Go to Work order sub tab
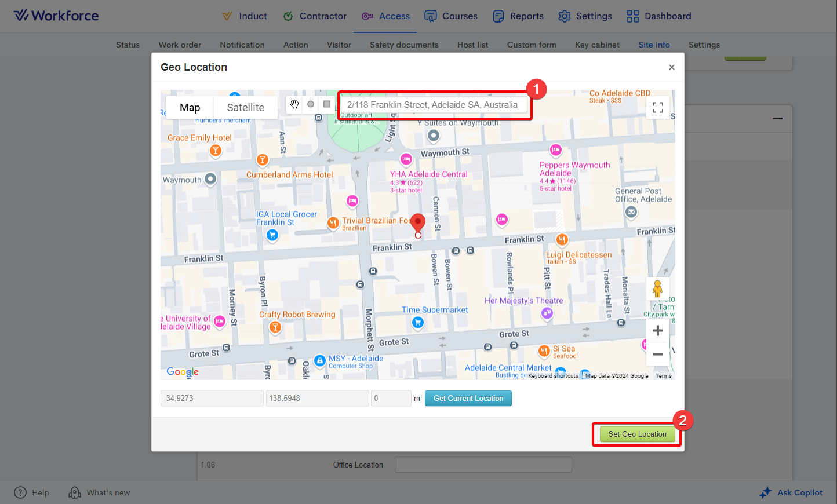837x504 pixels. click(x=180, y=45)
